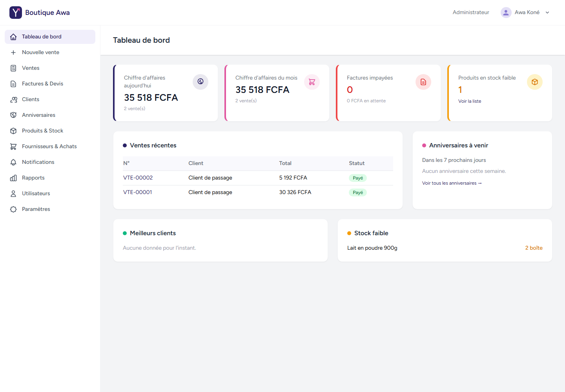565x392 pixels.
Task: Open the Rapports menu item
Action: [x=50, y=178]
